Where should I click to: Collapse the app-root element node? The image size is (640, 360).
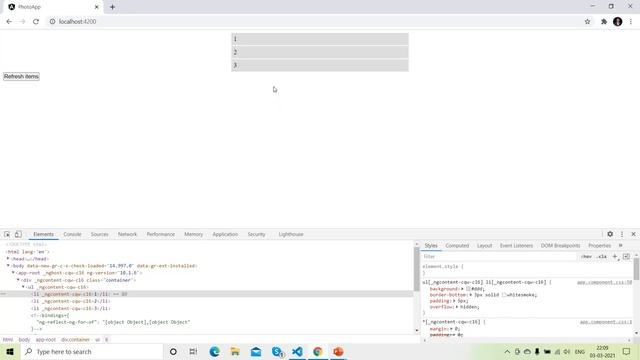pos(13,273)
